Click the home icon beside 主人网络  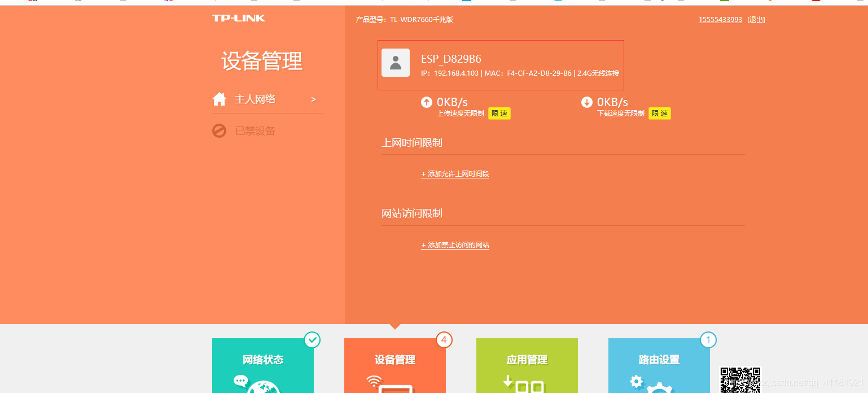(219, 98)
